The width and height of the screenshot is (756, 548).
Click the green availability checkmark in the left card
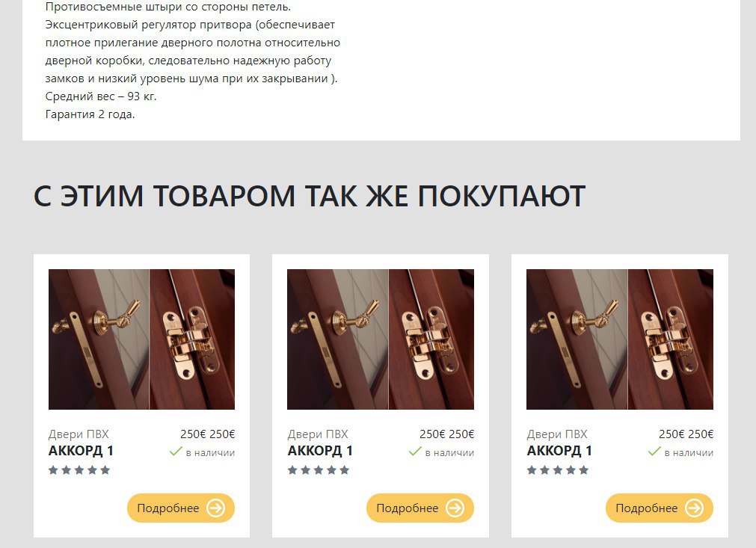tap(176, 452)
